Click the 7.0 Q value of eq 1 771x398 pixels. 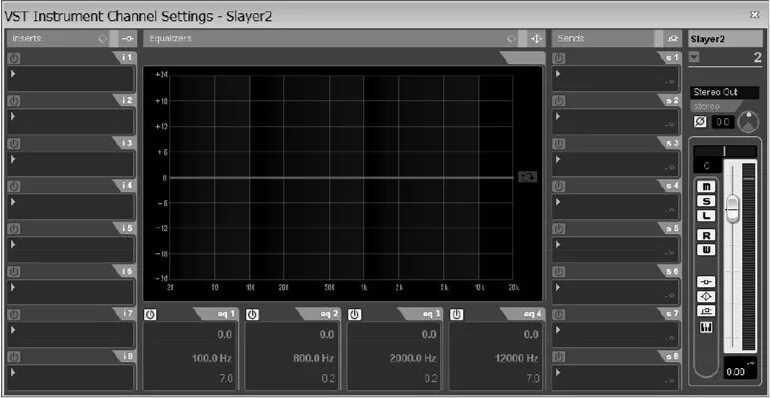click(x=225, y=378)
